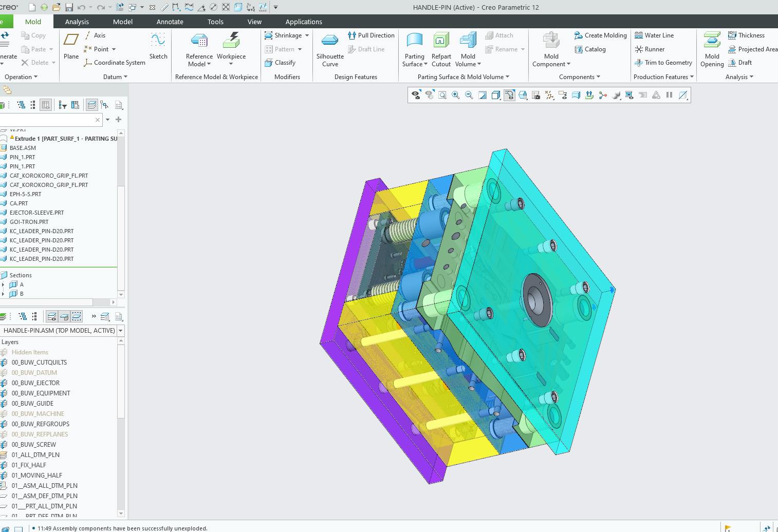The height and width of the screenshot is (532, 778).
Task: Toggle the pause (stop animation) button
Action: [669, 95]
